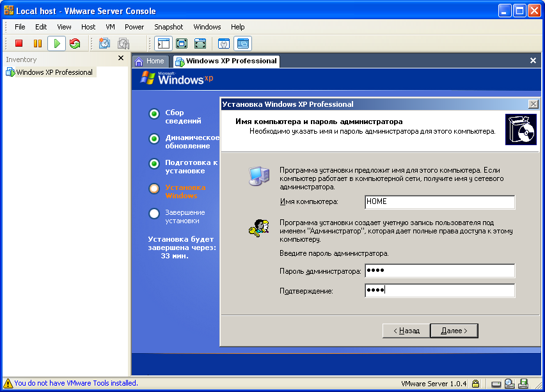
Task: Click the Quick Switch mode icon
Action: [x=182, y=43]
